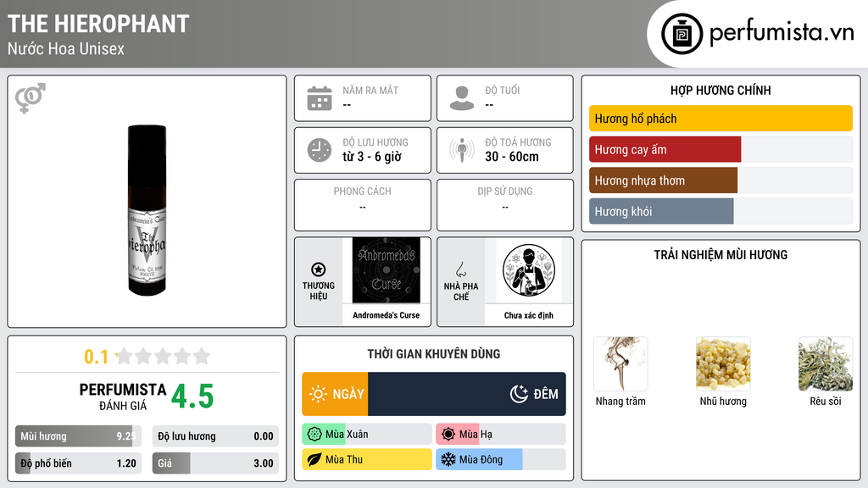The height and width of the screenshot is (488, 868).
Task: Select the Mùa Hạ season bar
Action: click(x=501, y=435)
